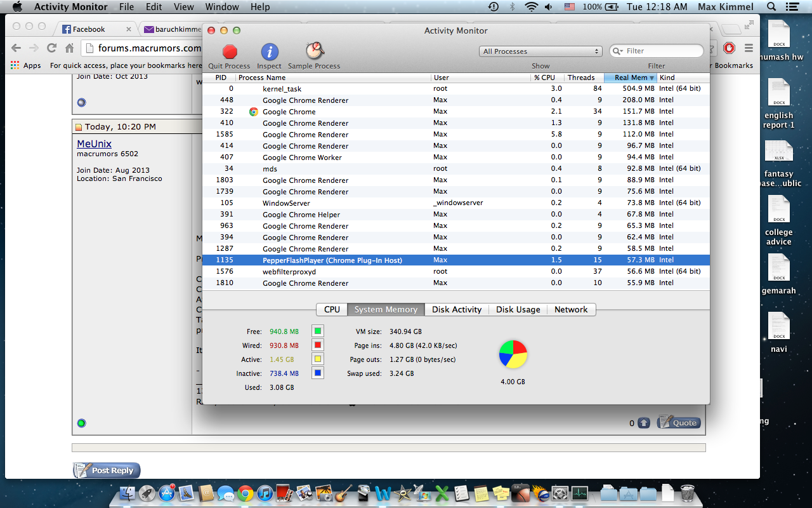
Task: Open the Apps bookmark shortcut in Chrome
Action: (x=26, y=65)
